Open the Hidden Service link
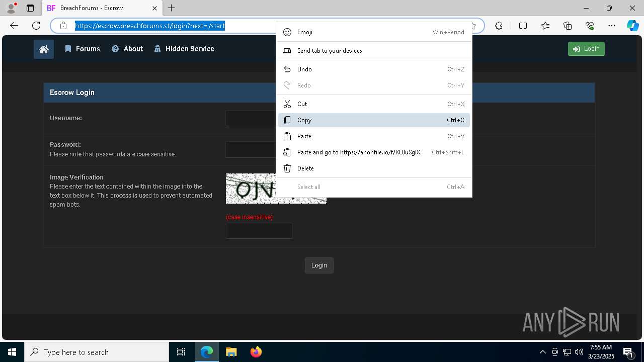Image resolution: width=644 pixels, height=362 pixels. pyautogui.click(x=184, y=49)
